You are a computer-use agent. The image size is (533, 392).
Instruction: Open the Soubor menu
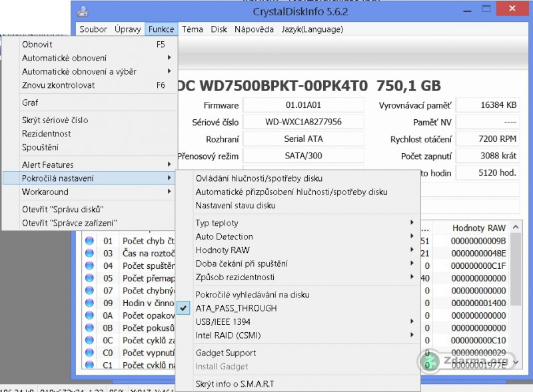click(x=93, y=29)
